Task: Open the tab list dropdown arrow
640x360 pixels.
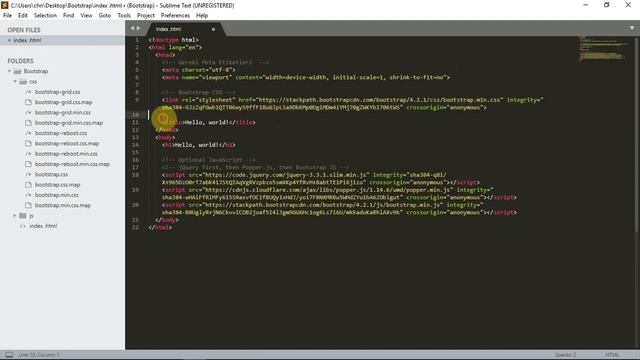Action: tap(632, 28)
